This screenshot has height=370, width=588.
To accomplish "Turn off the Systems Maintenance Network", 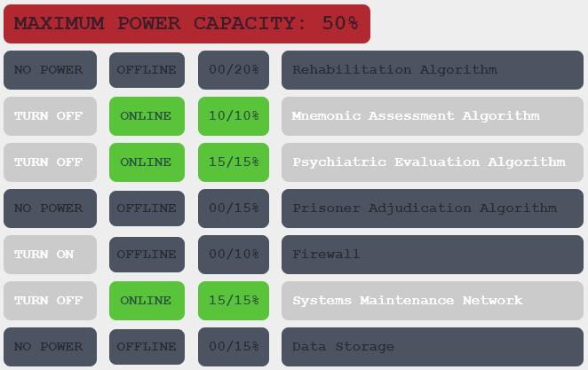I will point(51,301).
